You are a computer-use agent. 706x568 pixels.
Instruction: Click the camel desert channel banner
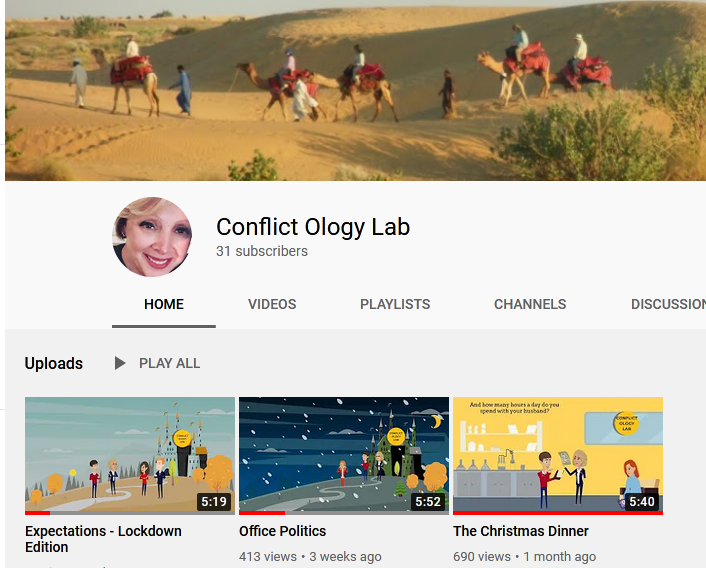(x=355, y=90)
